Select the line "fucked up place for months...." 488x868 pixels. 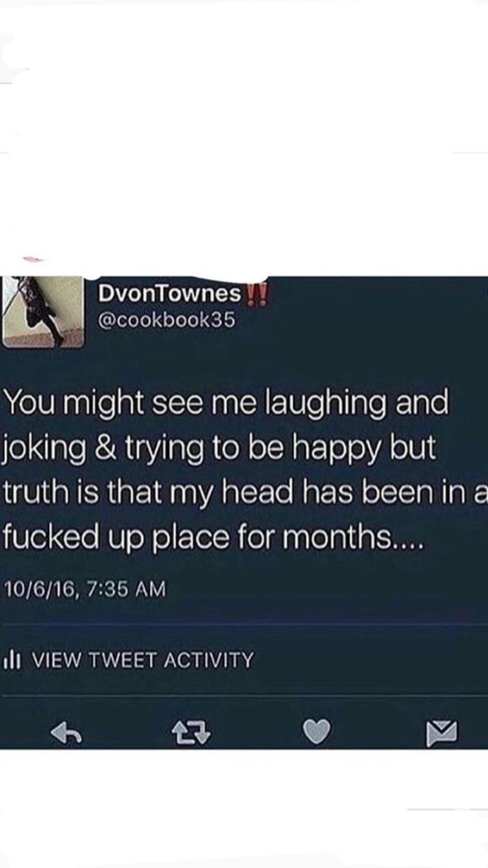(x=214, y=537)
